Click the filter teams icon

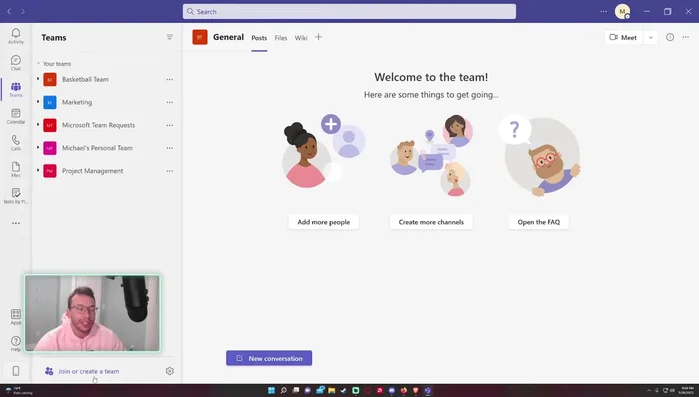(x=169, y=37)
